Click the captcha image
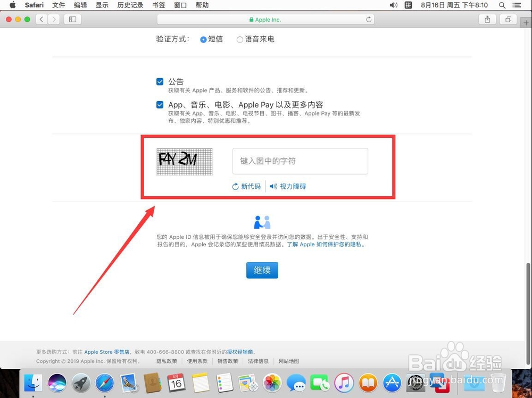The image size is (532, 398). pos(185,162)
